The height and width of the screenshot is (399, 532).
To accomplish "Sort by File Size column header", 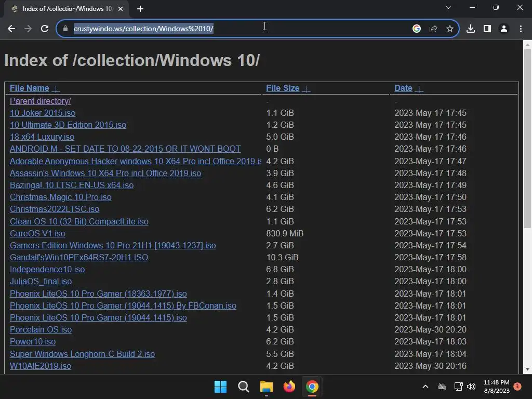I will click(x=283, y=88).
